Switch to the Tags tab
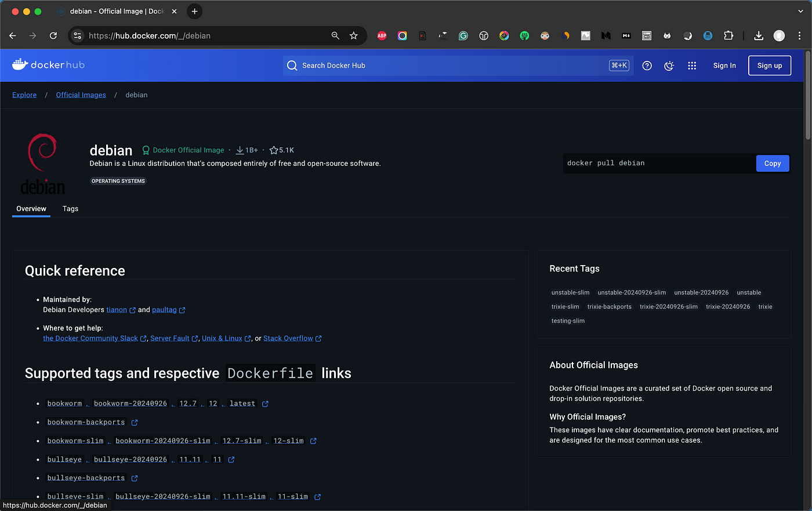The image size is (812, 511). click(70, 209)
